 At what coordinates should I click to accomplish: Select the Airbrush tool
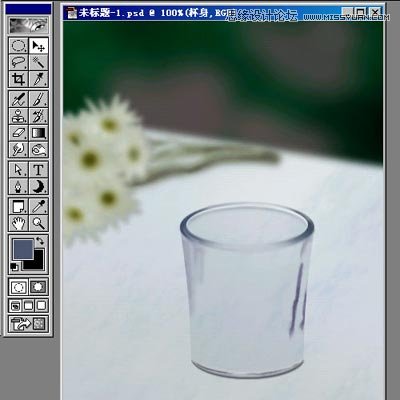pos(19,99)
